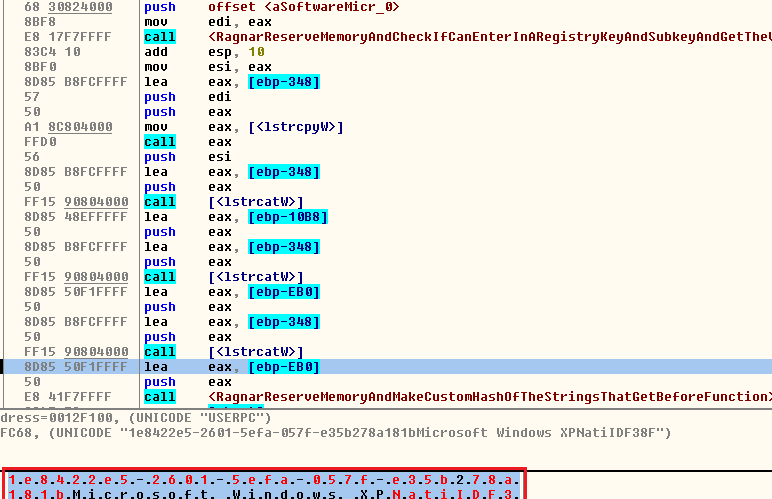The image size is (772, 499).
Task: Click the info line containing UNICODE "USERPC"
Action: coord(136,418)
